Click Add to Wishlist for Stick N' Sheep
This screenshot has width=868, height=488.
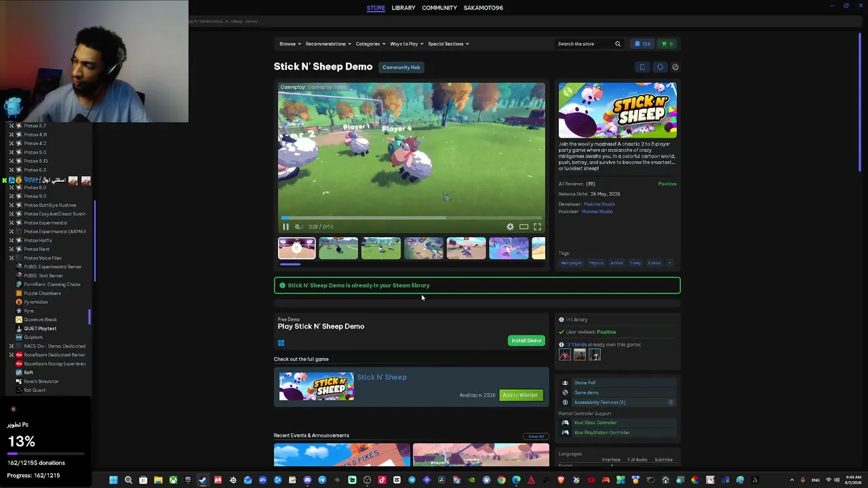click(x=520, y=395)
